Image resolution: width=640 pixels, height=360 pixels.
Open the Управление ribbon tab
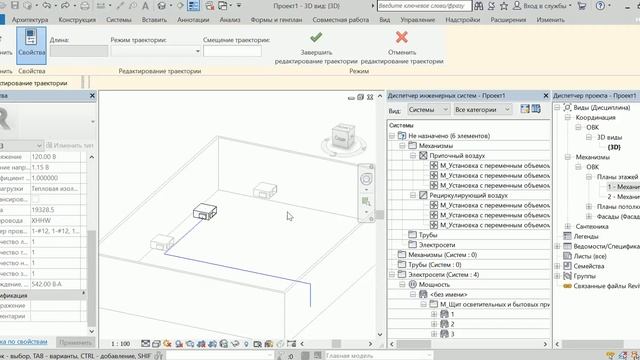tap(418, 20)
